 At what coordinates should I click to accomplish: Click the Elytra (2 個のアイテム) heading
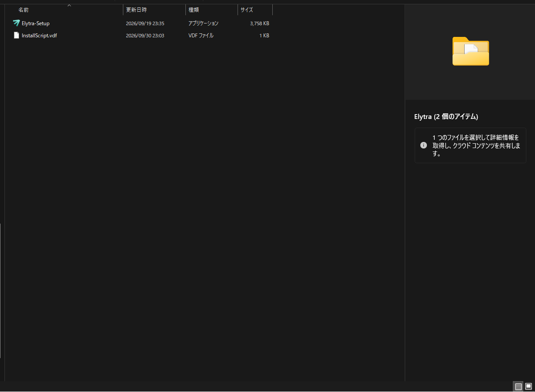(x=446, y=117)
